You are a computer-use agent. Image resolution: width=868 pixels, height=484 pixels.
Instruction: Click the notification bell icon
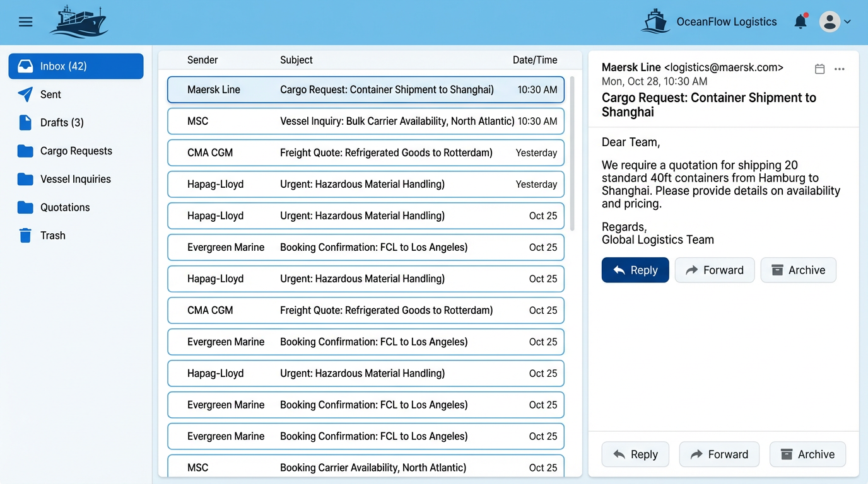coord(801,22)
